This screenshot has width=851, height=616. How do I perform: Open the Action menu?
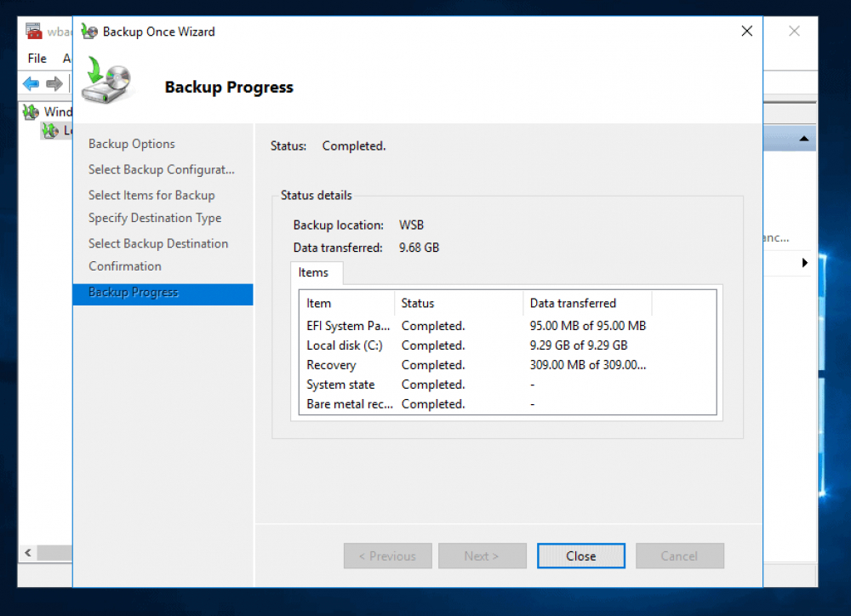click(x=66, y=58)
